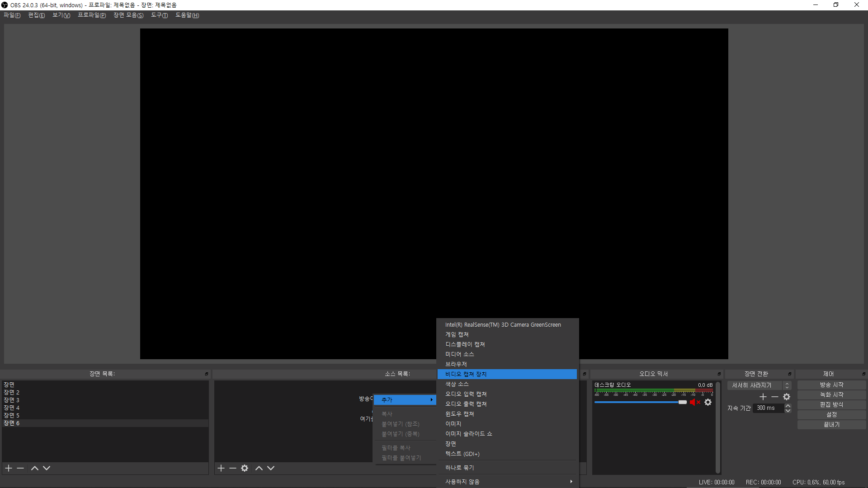Image resolution: width=868 pixels, height=488 pixels.
Task: Remove selected scene using minus icon in 장면 목록
Action: [20, 468]
